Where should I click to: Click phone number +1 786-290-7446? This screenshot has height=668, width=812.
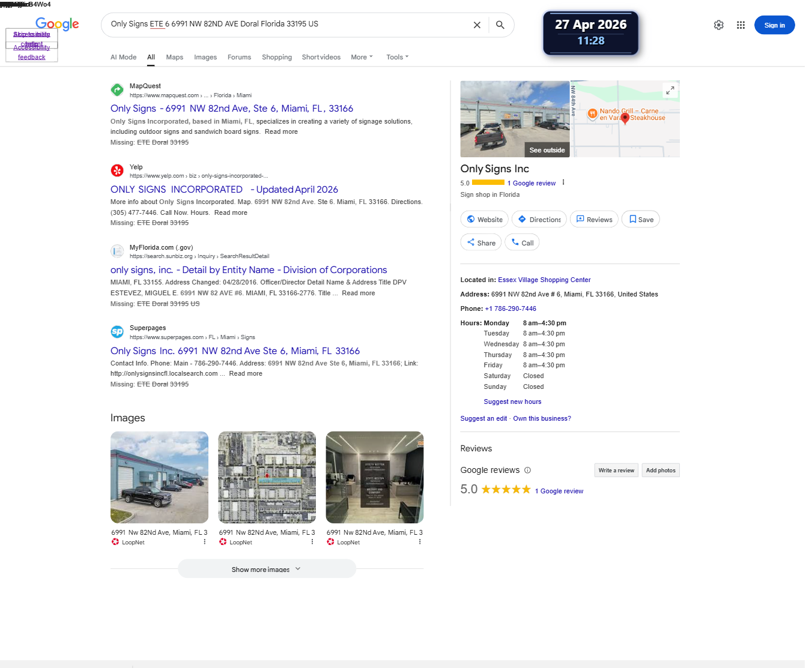pyautogui.click(x=511, y=308)
